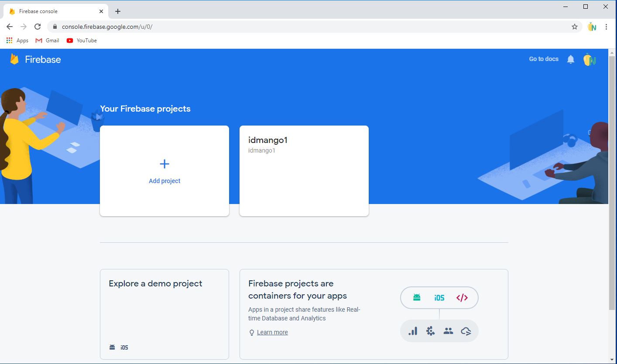Click the people users icon in diagram
This screenshot has height=364, width=617.
point(448,331)
